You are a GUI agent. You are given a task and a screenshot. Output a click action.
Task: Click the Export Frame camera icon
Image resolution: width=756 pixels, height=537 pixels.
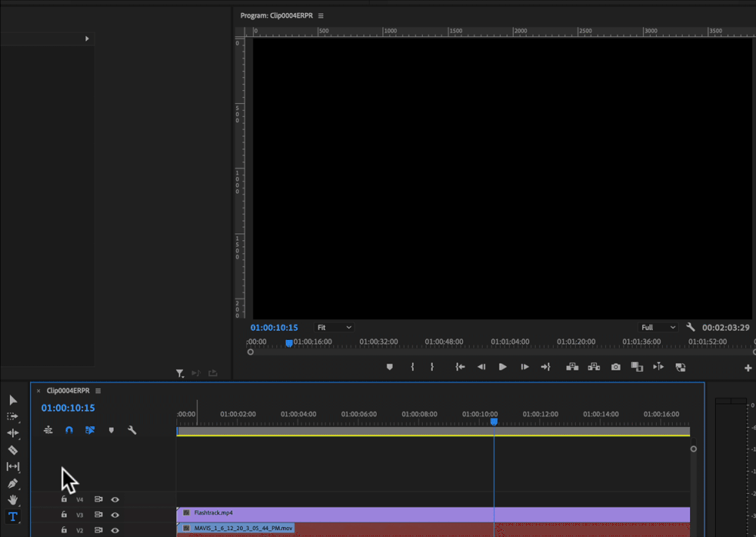pos(616,367)
